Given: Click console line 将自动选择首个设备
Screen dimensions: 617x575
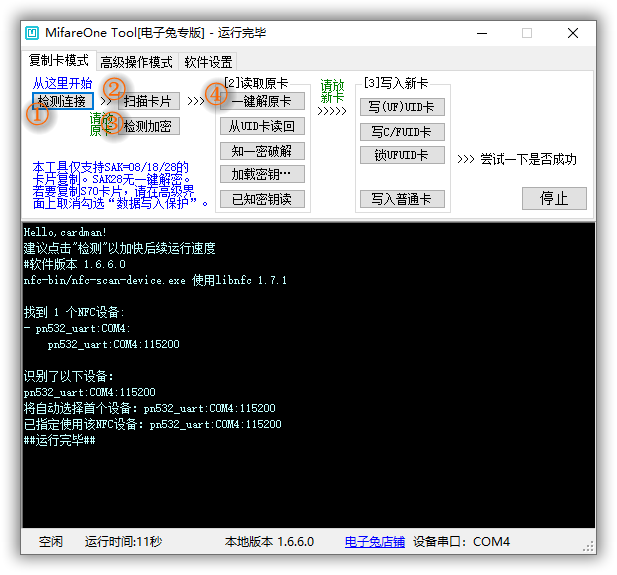Looking at the screenshot, I should click(x=150, y=408).
